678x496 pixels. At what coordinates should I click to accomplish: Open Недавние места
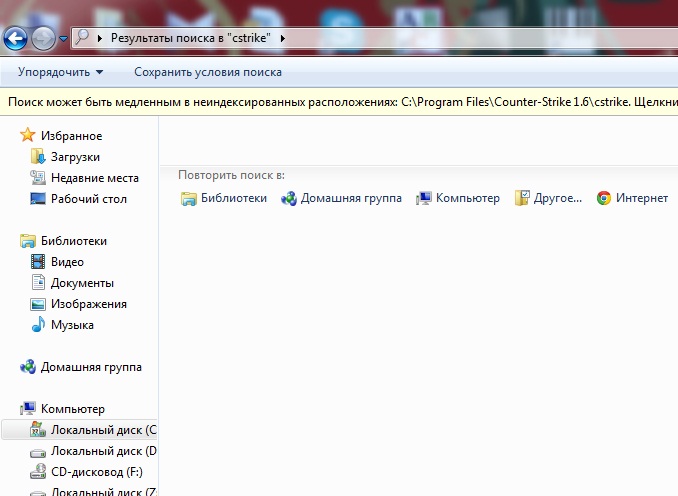pyautogui.click(x=95, y=178)
